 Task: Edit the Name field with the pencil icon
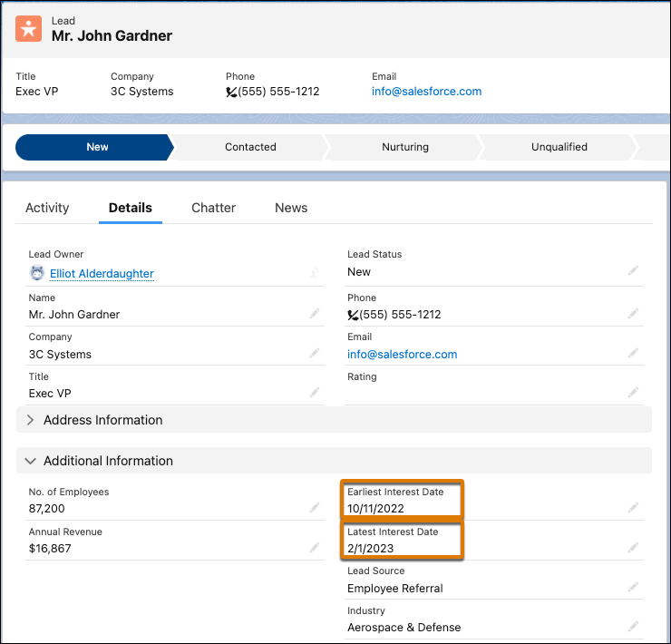click(315, 314)
